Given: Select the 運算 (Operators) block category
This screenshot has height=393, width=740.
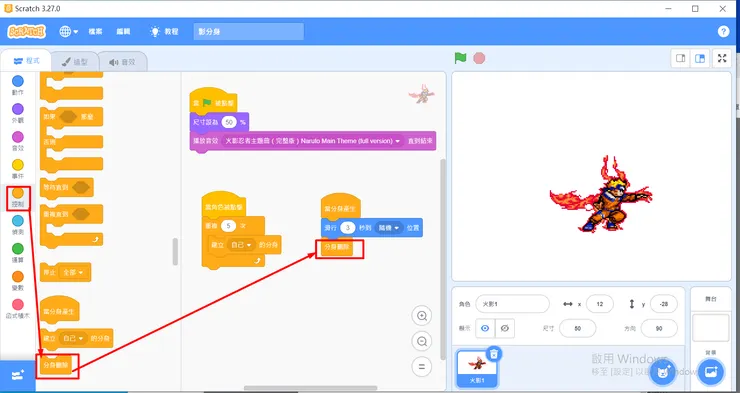Looking at the screenshot, I should tap(17, 252).
